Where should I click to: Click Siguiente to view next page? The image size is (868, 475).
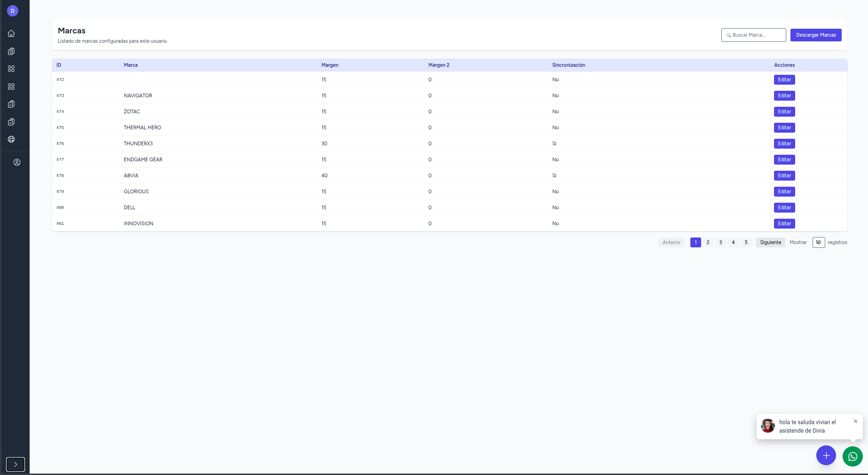click(x=770, y=242)
